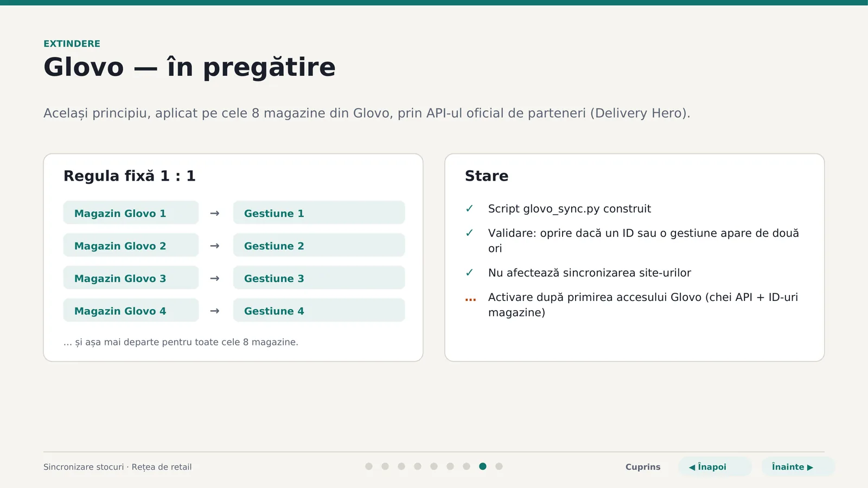Go to the first slide dot

[369, 466]
